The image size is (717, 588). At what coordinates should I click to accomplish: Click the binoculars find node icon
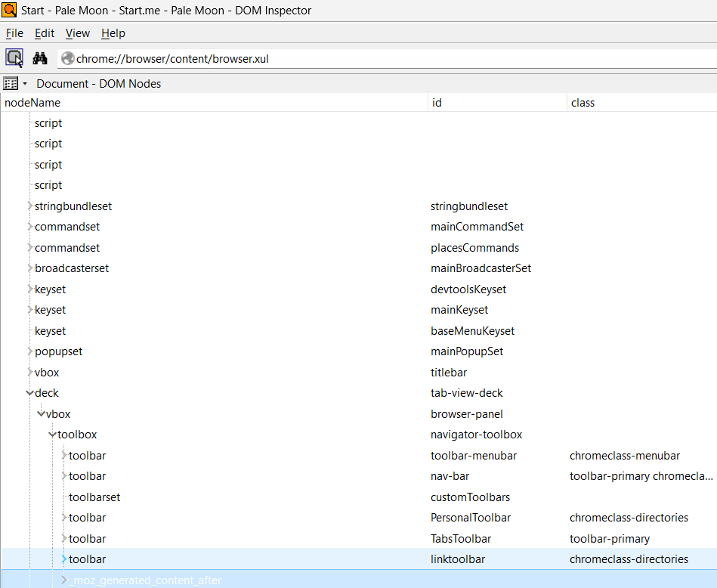coord(40,58)
